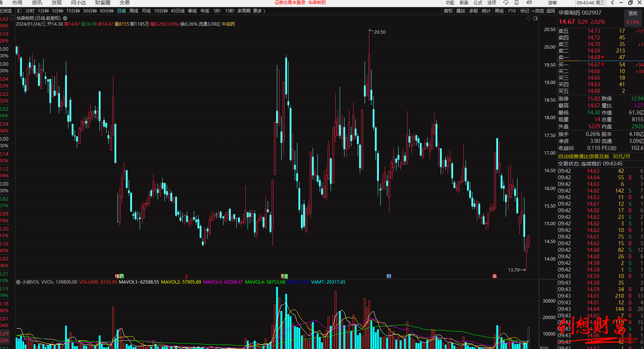644x349 pixels.
Task: Click the 20.50 high price label
Action: point(380,32)
